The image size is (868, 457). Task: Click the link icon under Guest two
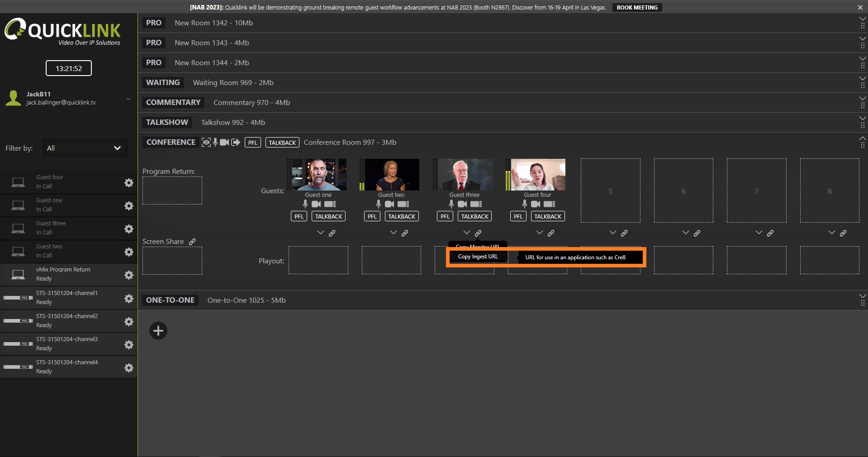click(x=405, y=233)
